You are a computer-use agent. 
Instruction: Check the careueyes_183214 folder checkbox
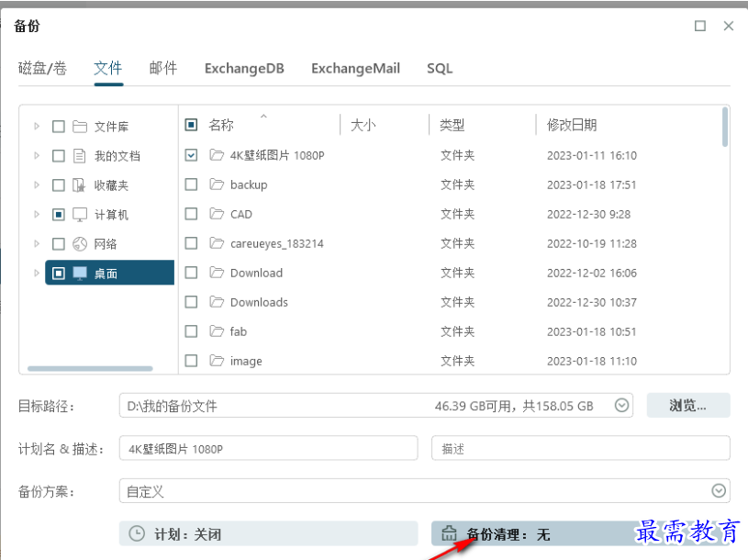pyautogui.click(x=191, y=243)
